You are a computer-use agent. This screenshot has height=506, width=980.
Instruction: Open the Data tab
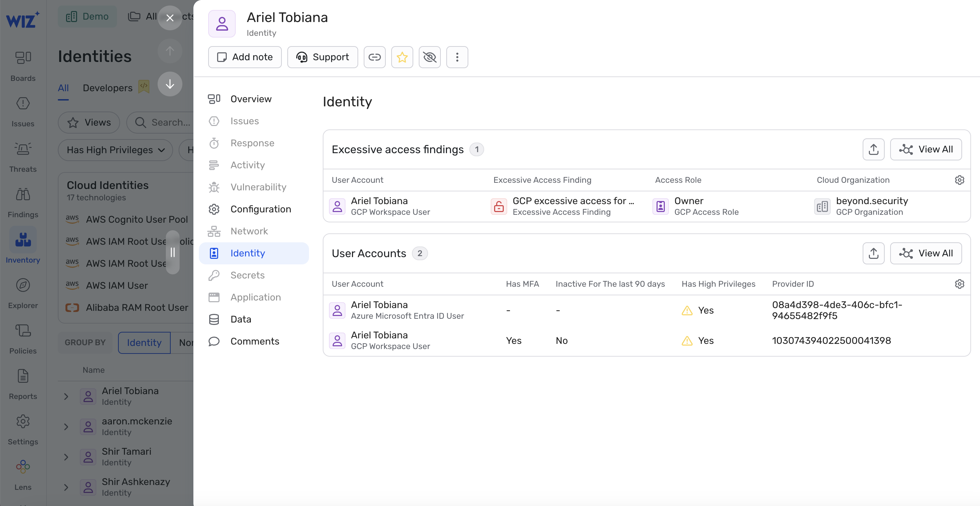coord(254,319)
